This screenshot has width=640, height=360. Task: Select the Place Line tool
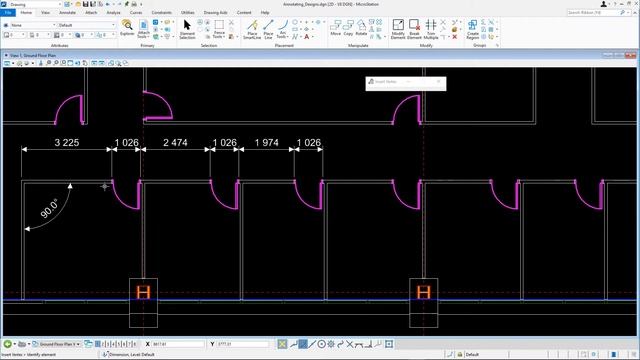268,29
